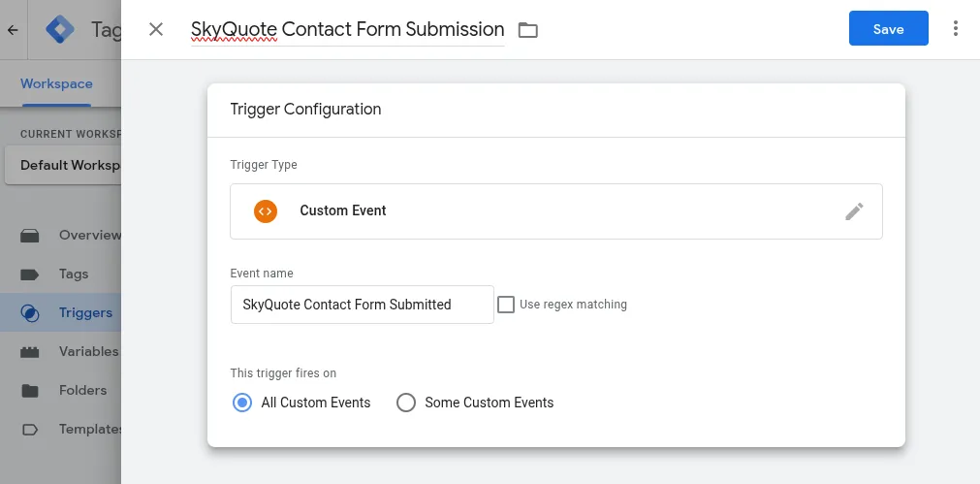Click the pencil edit icon for Trigger Type
980x484 pixels.
[854, 211]
